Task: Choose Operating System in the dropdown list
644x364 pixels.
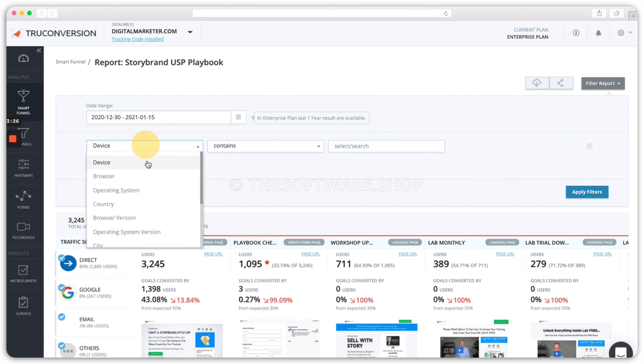Action: (116, 190)
